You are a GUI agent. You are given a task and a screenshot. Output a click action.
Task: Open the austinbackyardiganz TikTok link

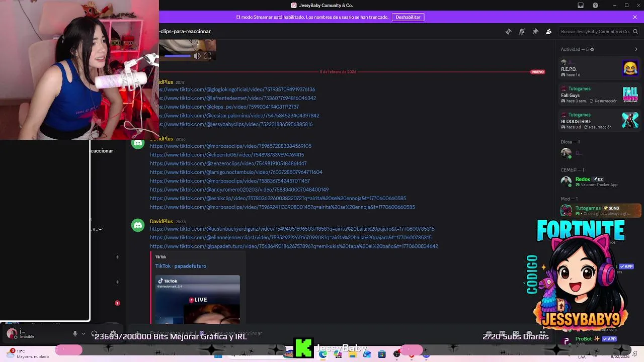coord(292,229)
